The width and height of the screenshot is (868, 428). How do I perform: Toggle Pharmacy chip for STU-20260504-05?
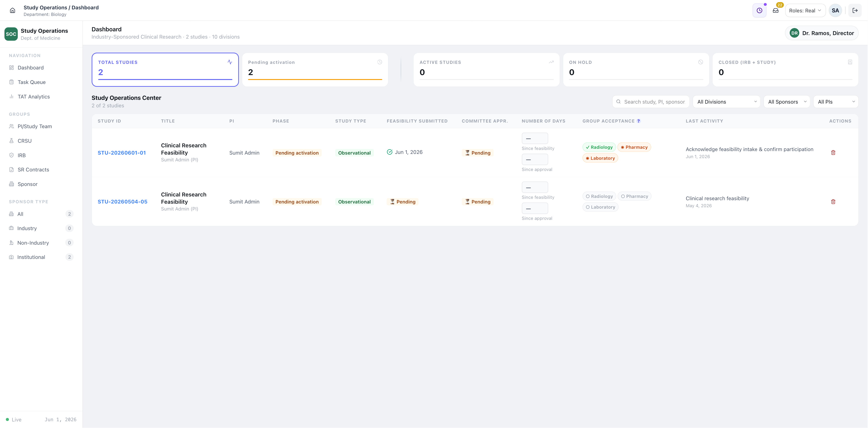(634, 196)
